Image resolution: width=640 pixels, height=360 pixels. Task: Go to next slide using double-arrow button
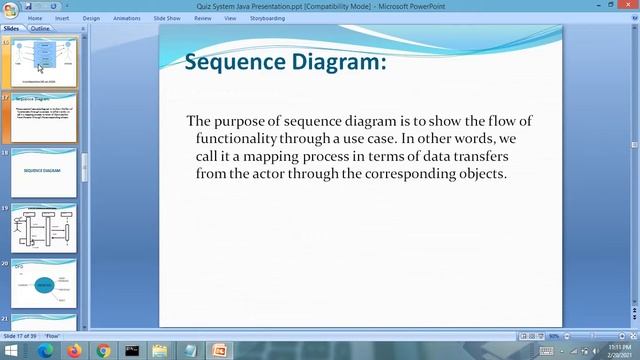click(x=634, y=317)
